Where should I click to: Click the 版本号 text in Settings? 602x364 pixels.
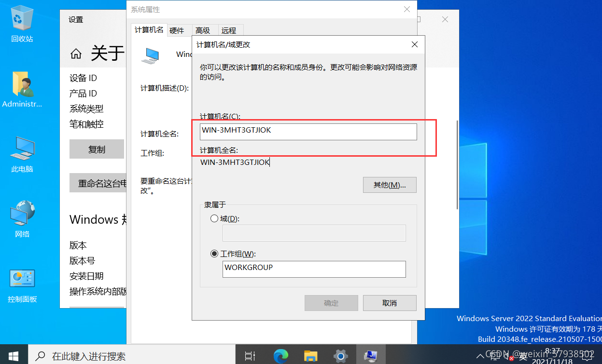(82, 261)
